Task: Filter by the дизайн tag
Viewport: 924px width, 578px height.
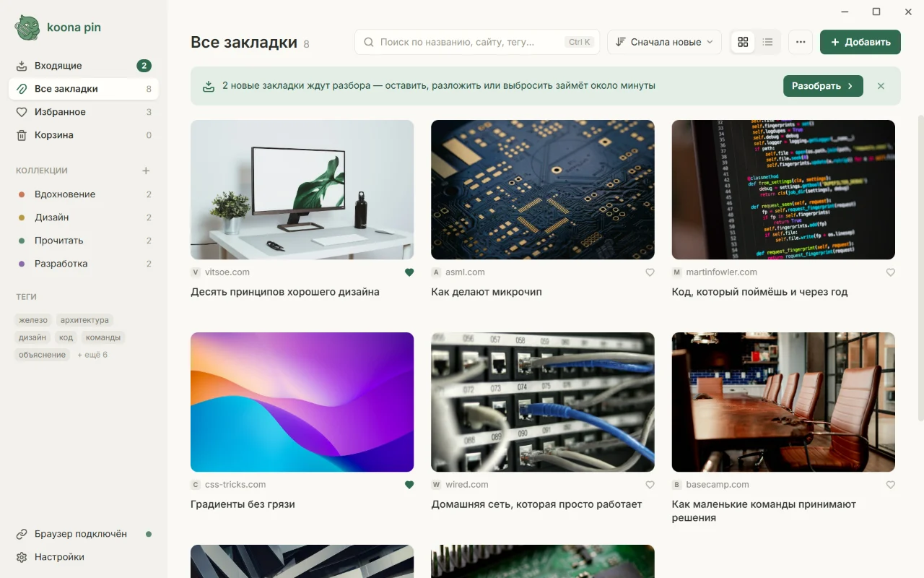Action: click(x=32, y=337)
